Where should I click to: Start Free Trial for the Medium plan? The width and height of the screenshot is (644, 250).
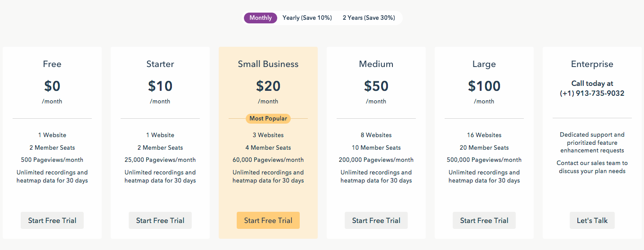pos(376,220)
